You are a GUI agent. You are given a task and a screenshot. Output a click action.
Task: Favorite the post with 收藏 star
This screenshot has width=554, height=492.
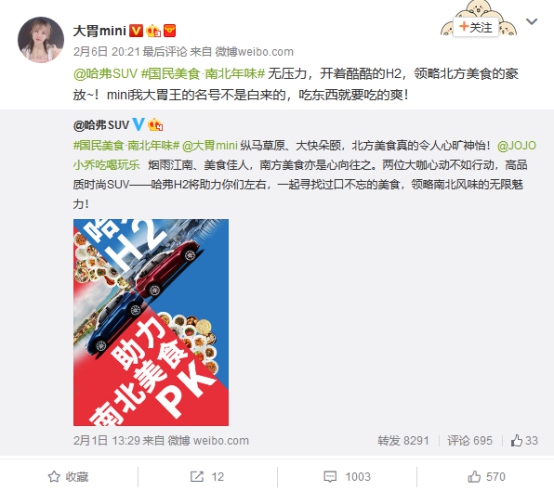[x=68, y=476]
